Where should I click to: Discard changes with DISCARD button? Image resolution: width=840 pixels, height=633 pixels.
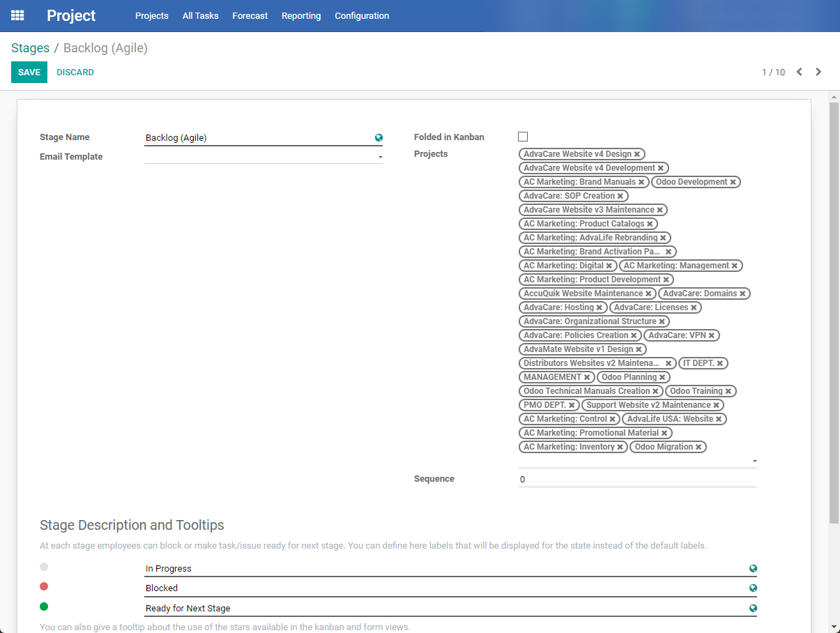coord(75,73)
